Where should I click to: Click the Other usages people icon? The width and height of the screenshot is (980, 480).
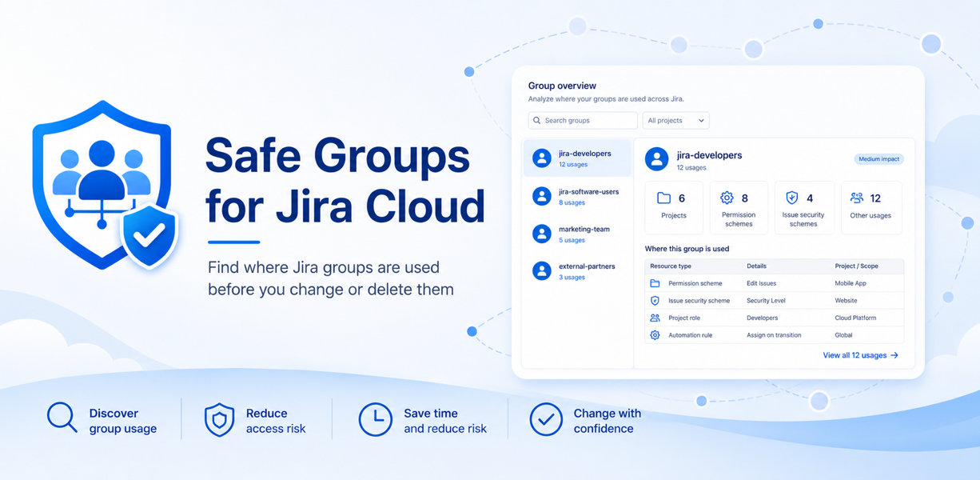857,198
